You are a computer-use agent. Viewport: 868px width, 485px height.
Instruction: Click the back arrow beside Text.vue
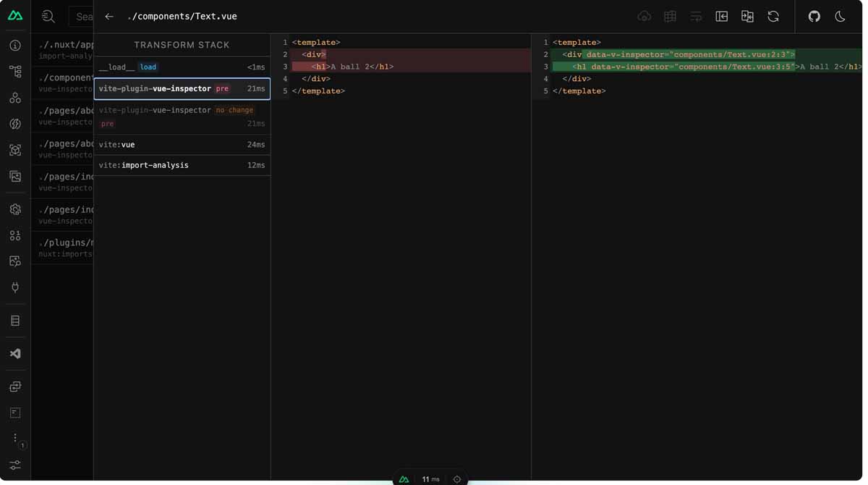(109, 16)
